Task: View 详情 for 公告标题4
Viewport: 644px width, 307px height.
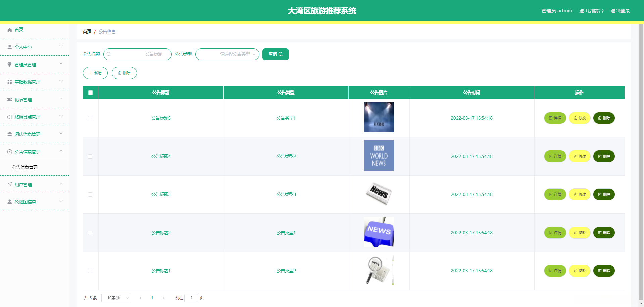Action: [555, 156]
